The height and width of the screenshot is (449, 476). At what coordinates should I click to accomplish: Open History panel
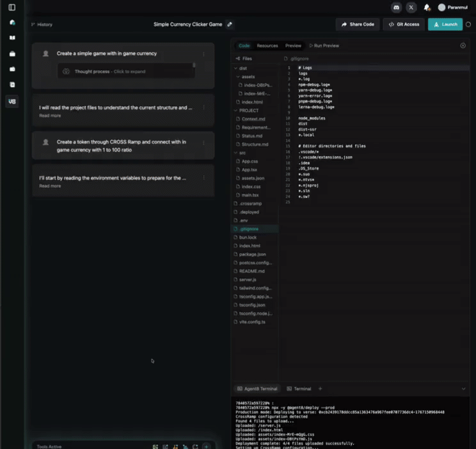click(42, 24)
